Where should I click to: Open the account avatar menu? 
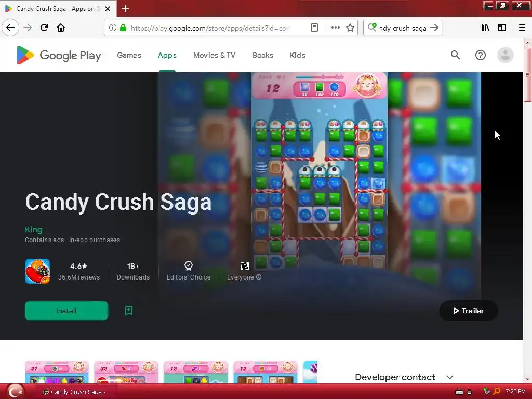tap(505, 55)
